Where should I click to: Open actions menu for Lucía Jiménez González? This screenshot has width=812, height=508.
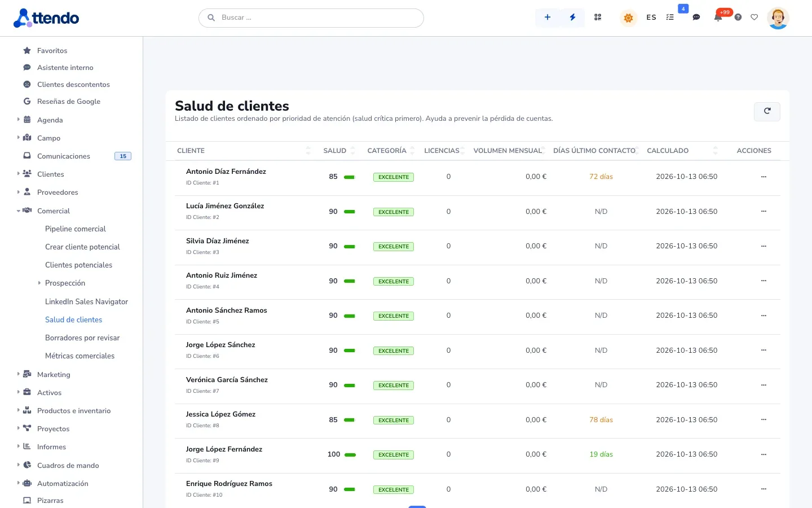point(764,212)
